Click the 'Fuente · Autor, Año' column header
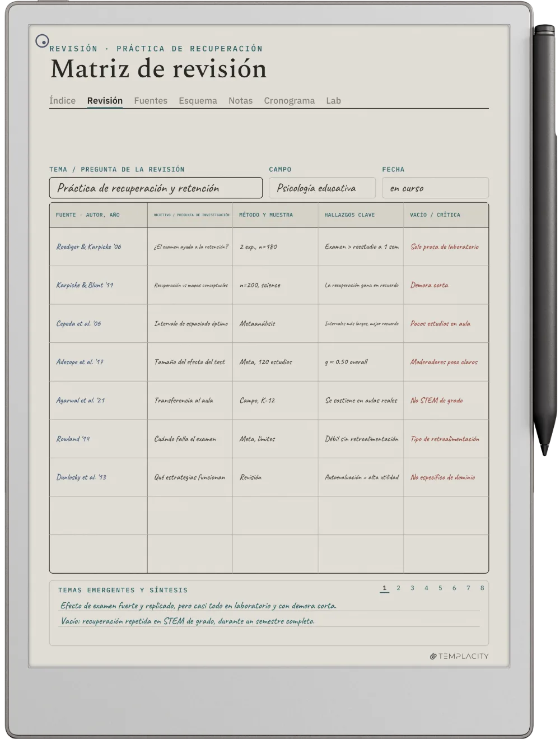Image resolution: width=560 pixels, height=739 pixels. (99, 215)
